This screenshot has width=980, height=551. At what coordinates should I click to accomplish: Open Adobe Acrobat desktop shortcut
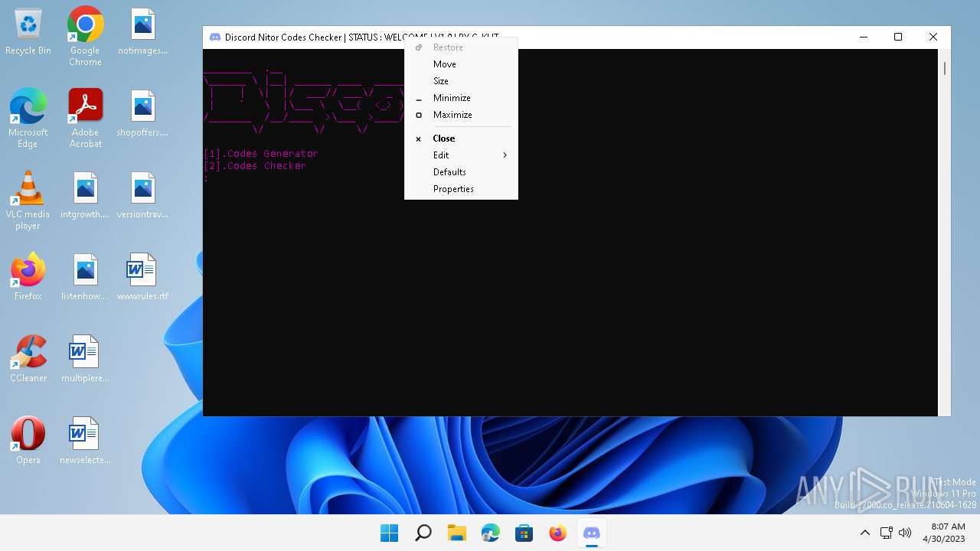(x=85, y=119)
